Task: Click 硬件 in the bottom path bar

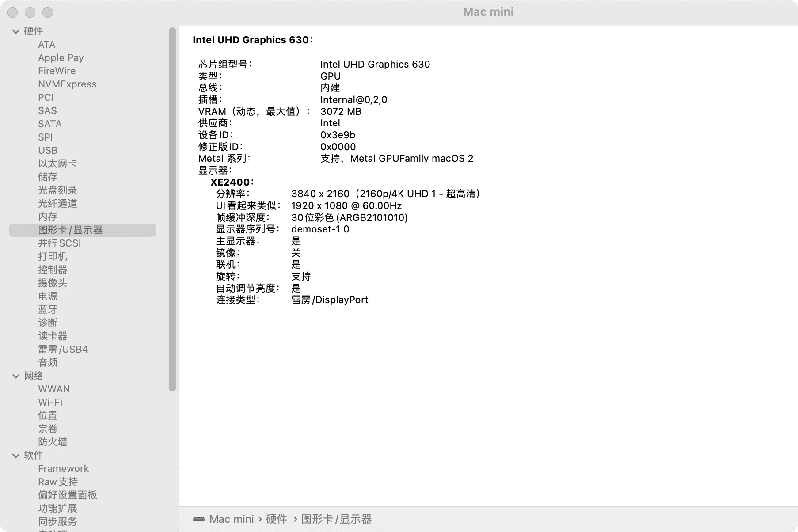Action: point(277,519)
